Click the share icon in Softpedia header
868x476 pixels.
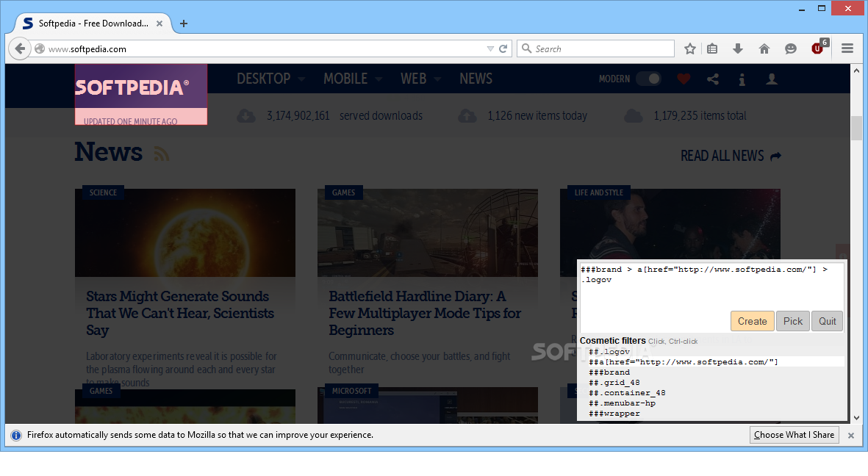pyautogui.click(x=713, y=79)
